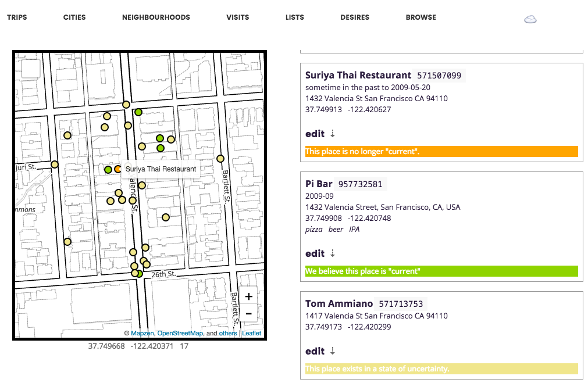Image resolution: width=588 pixels, height=390 pixels.
Task: Click the green marker beside the orange marker
Action: 108,170
